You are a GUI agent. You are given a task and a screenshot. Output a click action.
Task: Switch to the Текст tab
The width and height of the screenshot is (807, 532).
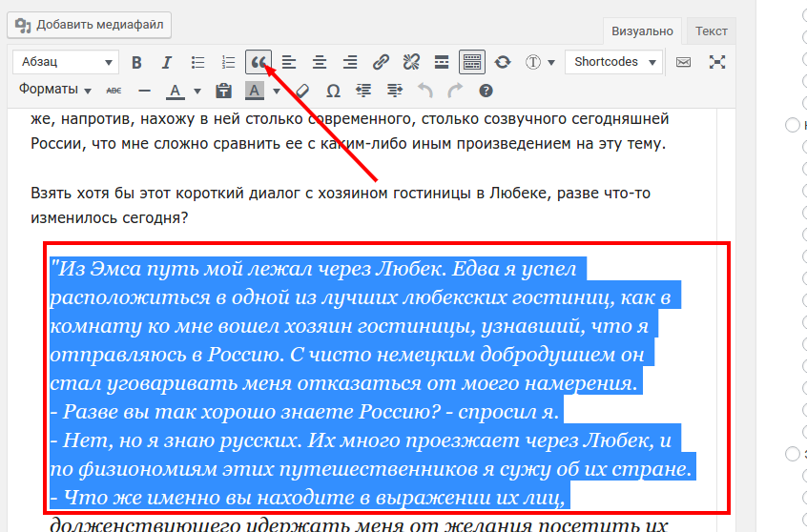point(712,31)
